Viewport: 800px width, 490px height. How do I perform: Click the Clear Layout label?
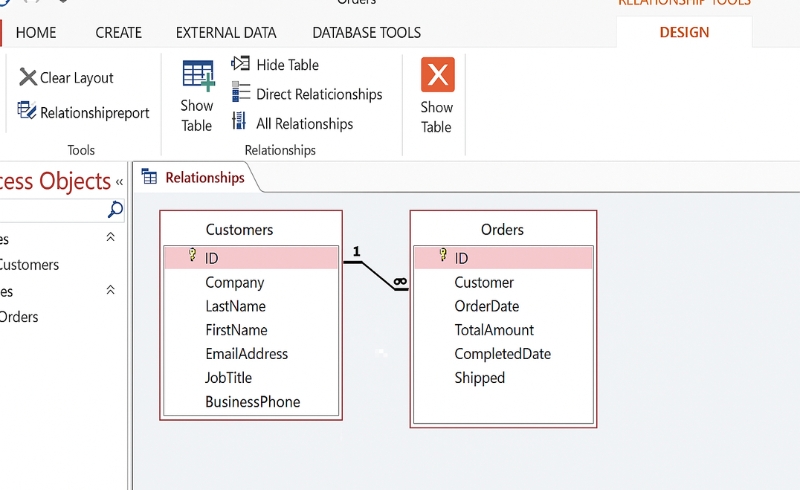tap(77, 78)
